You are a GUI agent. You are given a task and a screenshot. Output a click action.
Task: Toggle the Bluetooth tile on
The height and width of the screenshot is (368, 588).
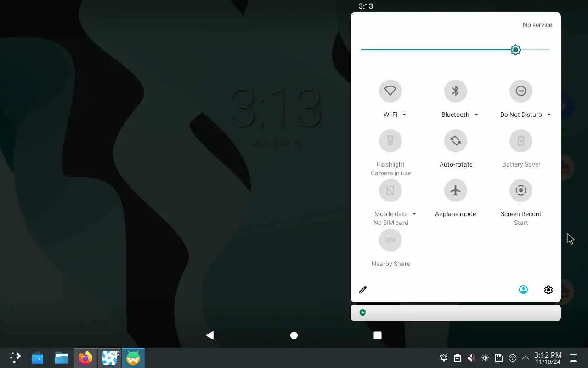coord(455,91)
